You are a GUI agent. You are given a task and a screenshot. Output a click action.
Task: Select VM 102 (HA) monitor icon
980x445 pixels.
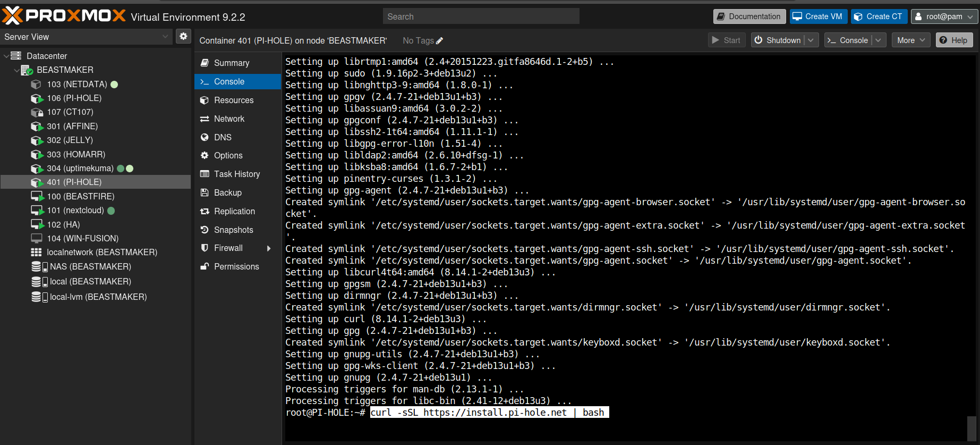(37, 224)
